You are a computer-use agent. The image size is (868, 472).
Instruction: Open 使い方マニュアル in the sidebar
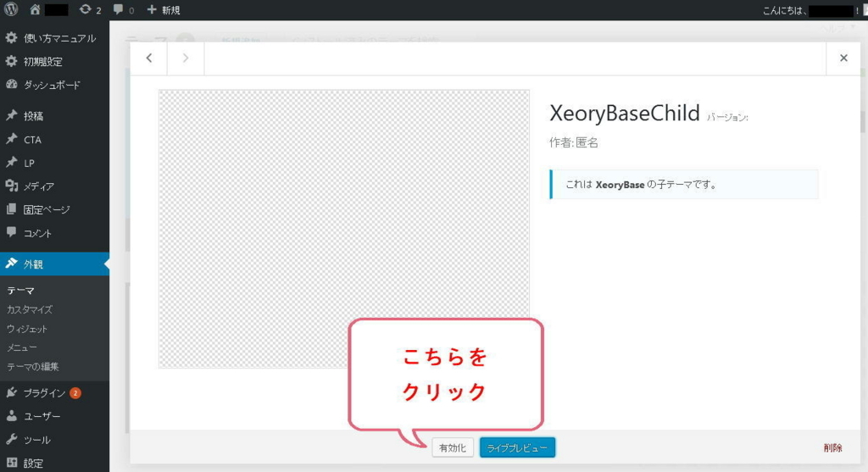click(54, 38)
